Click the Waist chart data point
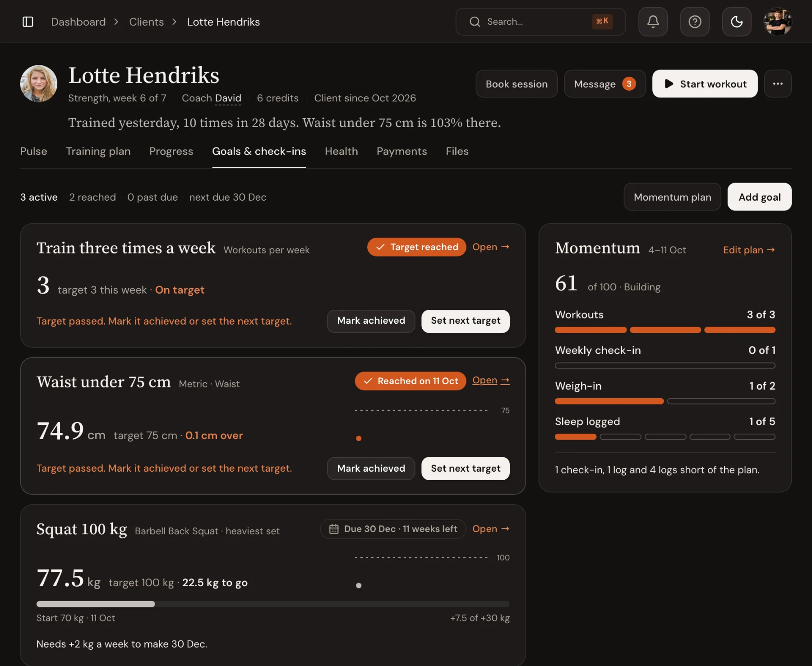 [359, 438]
